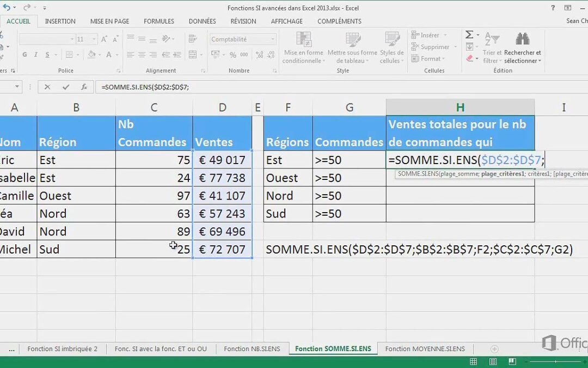This screenshot has width=588, height=368.
Task: Add a new sheet with plus button
Action: [494, 349]
